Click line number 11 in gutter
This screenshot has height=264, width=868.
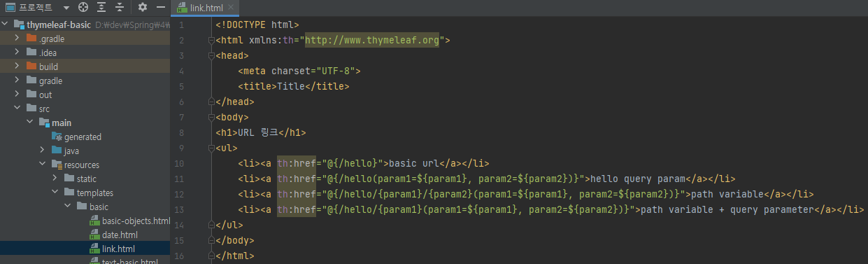(180, 179)
